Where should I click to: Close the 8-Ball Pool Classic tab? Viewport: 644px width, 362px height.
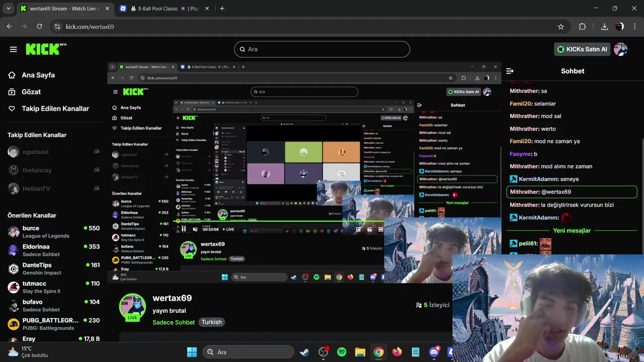tap(207, 9)
